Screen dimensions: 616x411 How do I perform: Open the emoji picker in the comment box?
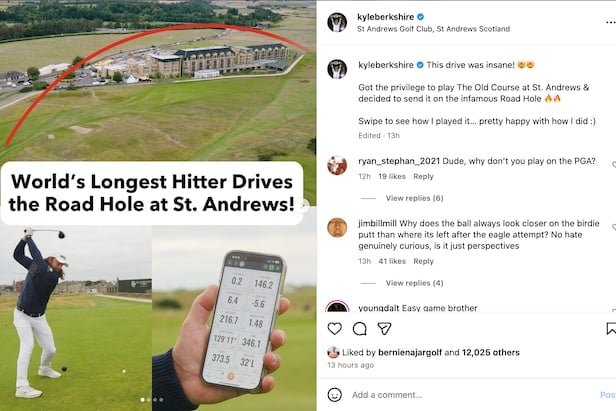(334, 394)
